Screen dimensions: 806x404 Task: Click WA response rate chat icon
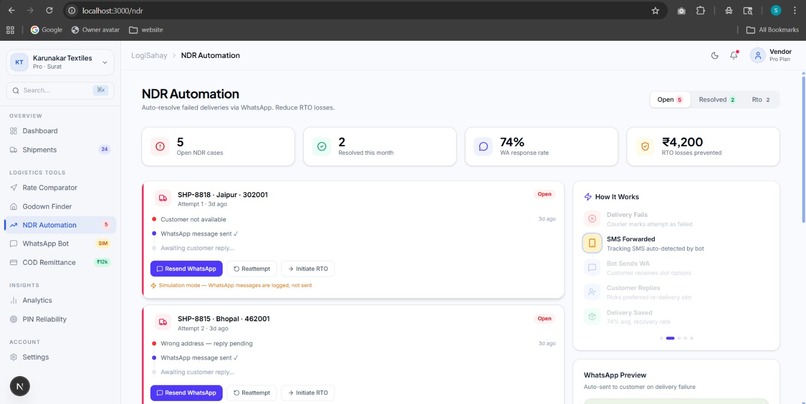coord(483,146)
